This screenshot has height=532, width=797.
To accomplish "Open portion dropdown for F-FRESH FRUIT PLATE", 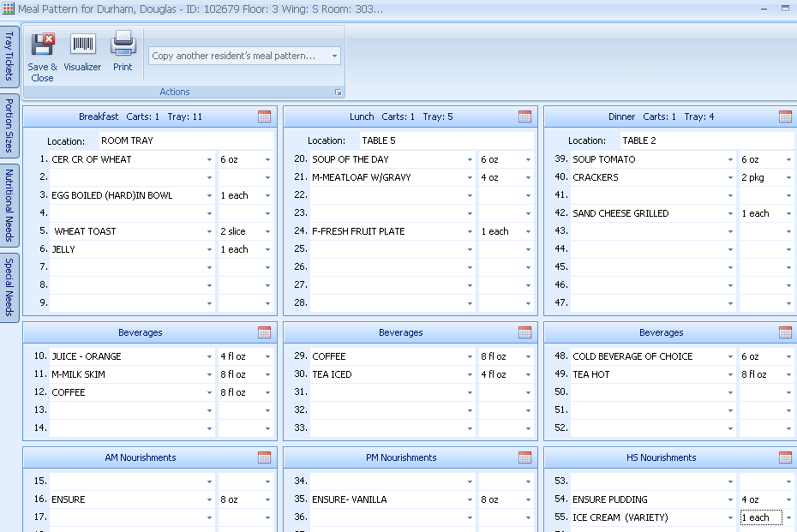I will 528,231.
